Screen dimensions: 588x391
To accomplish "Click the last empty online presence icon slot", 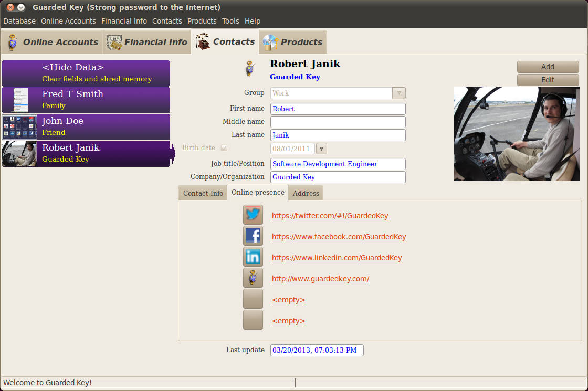I will [253, 320].
